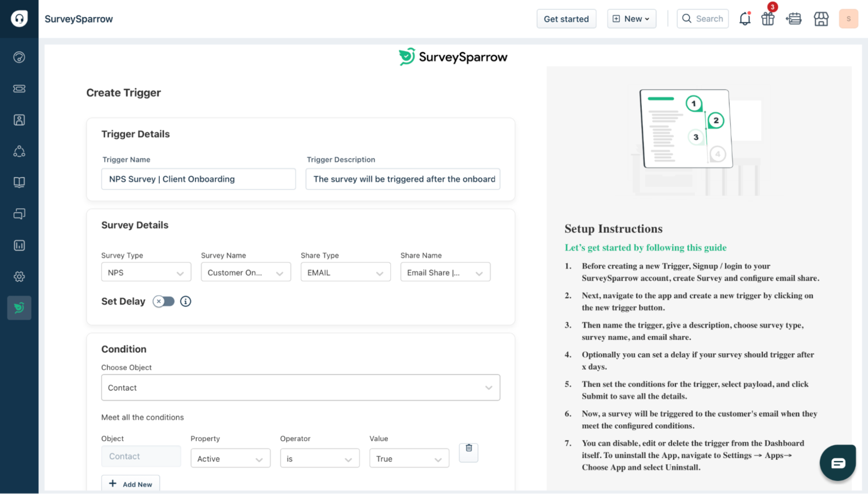Open the contacts icon in sidebar
Viewport: 868px width, 494px height.
[x=19, y=120]
